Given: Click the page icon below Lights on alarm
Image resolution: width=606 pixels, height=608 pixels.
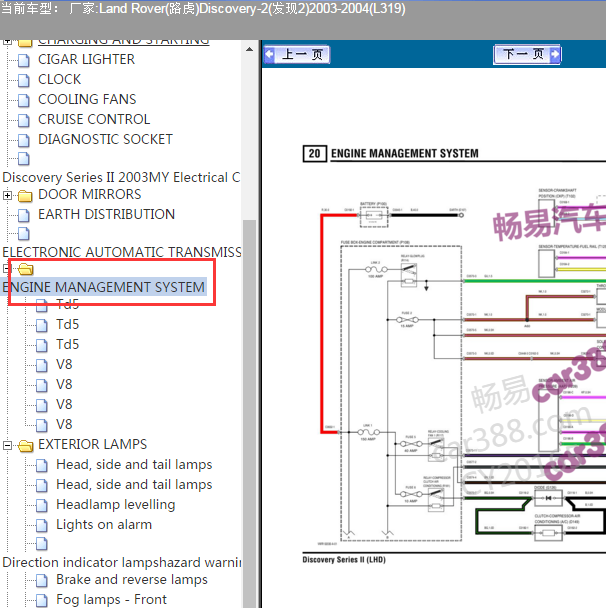Looking at the screenshot, I should 42,544.
